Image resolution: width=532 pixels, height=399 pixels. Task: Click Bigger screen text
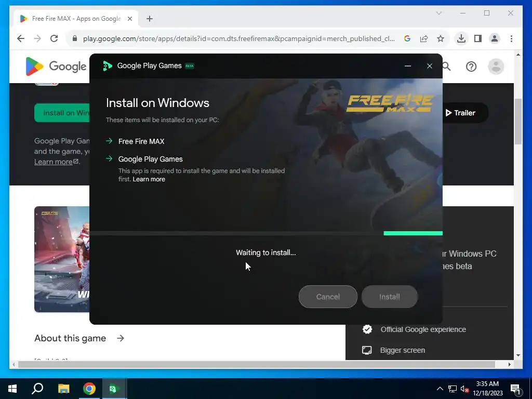tap(403, 350)
